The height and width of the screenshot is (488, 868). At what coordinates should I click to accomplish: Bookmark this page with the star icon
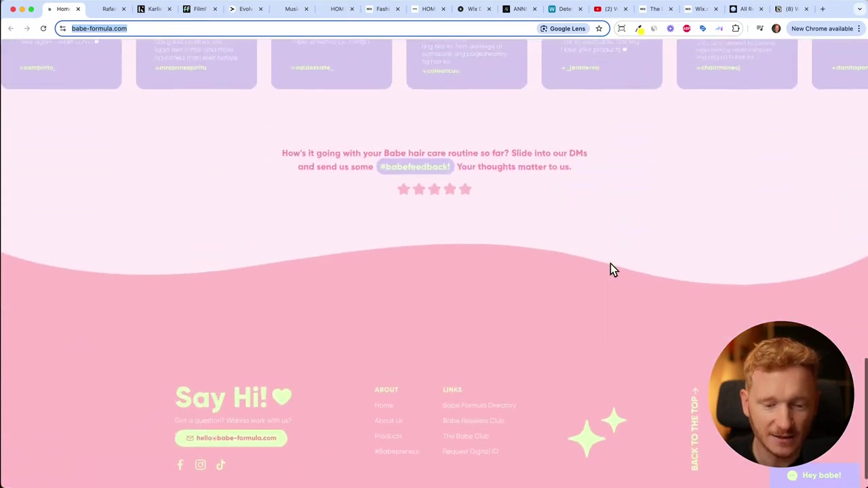click(599, 28)
